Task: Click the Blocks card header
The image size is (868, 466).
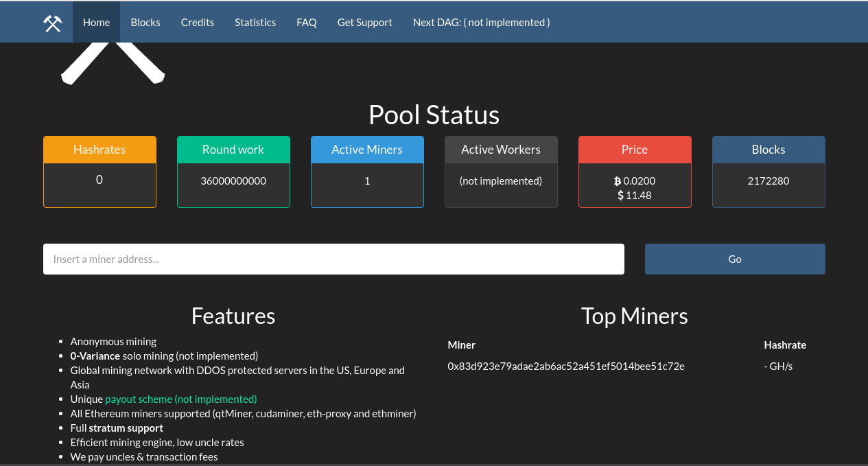Action: [769, 149]
